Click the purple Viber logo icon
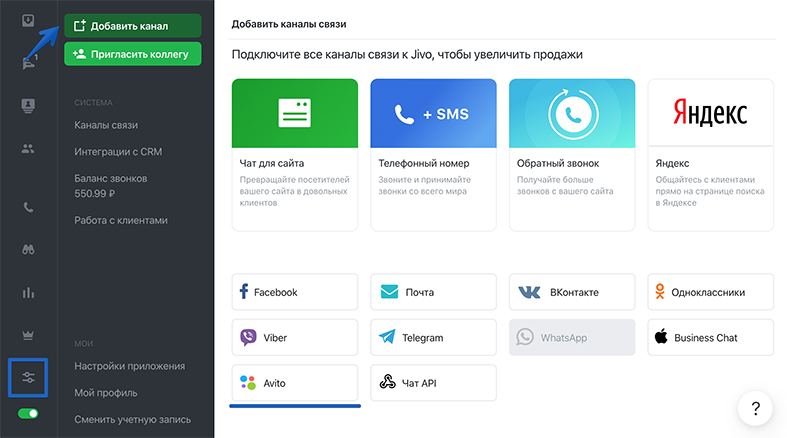The image size is (787, 438). [x=248, y=337]
